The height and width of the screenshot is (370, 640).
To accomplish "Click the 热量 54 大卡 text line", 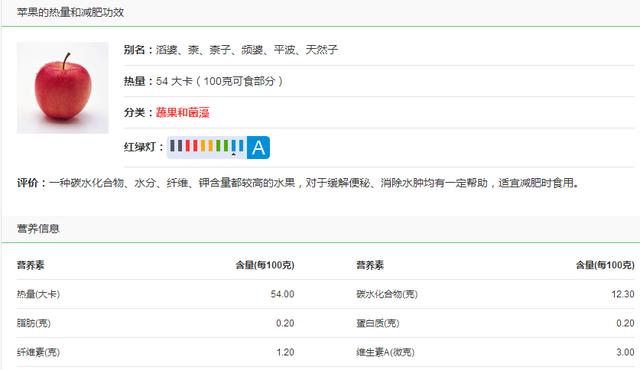I will (x=203, y=81).
